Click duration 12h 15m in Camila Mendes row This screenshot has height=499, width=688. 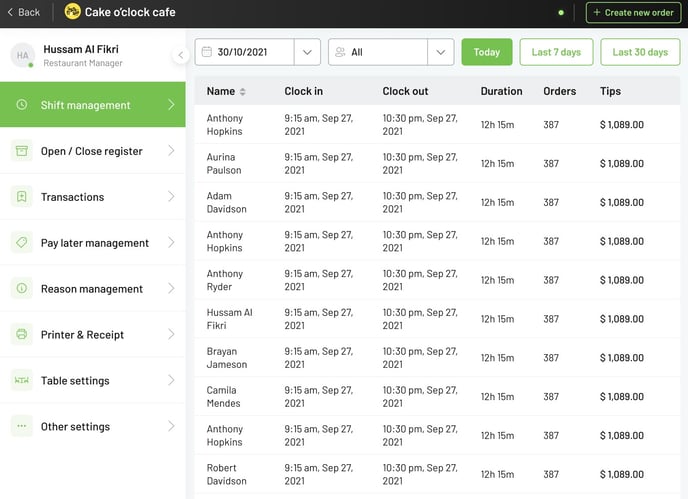tap(497, 396)
